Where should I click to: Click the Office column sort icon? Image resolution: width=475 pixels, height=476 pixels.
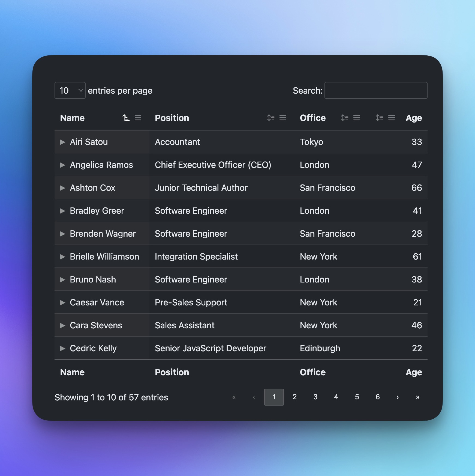[x=344, y=118]
